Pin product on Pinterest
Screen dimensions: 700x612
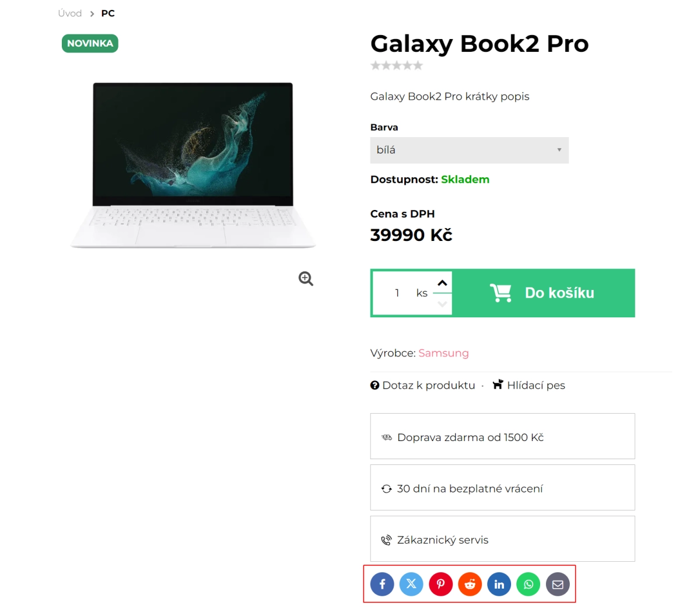point(440,584)
